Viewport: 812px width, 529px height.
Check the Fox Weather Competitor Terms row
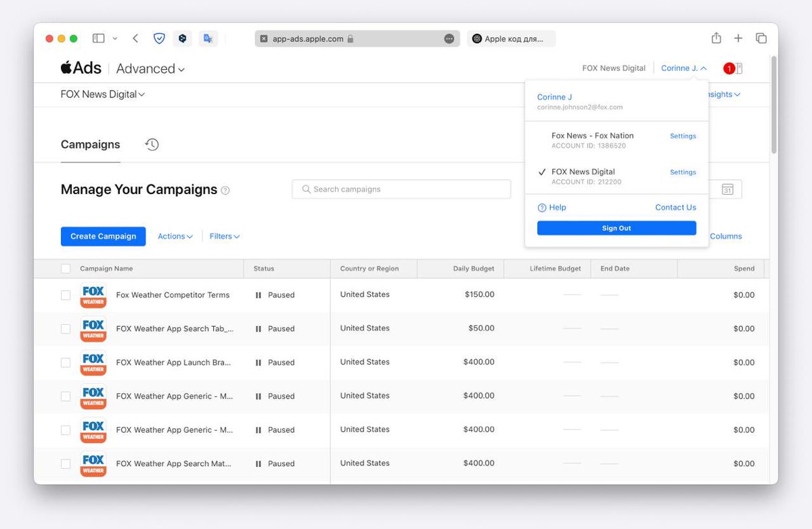pyautogui.click(x=66, y=295)
